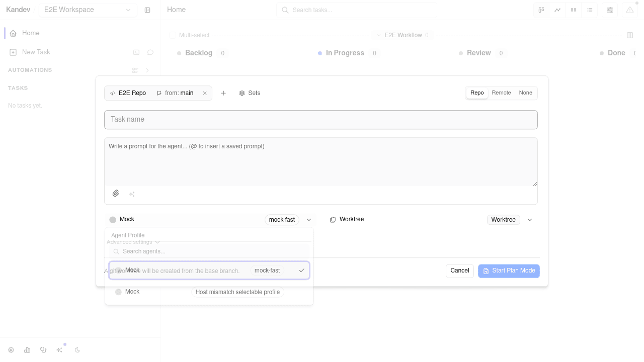Open the E2E Workspace dropdown
This screenshot has width=644, height=362.
[88, 10]
